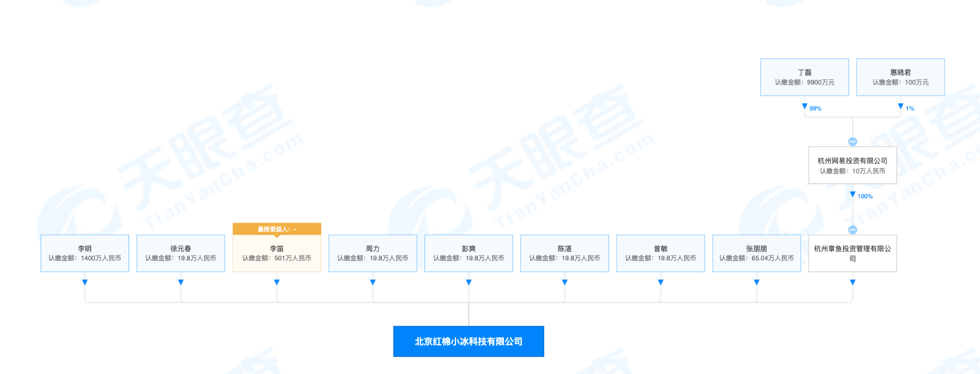The height and width of the screenshot is (374, 980).
Task: Click the arrow next to 99%
Action: point(804,106)
